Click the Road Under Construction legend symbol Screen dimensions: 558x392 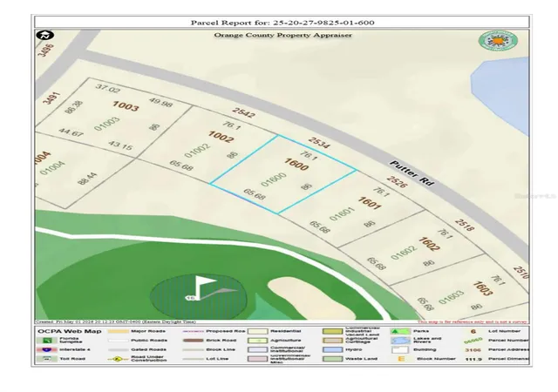119,359
